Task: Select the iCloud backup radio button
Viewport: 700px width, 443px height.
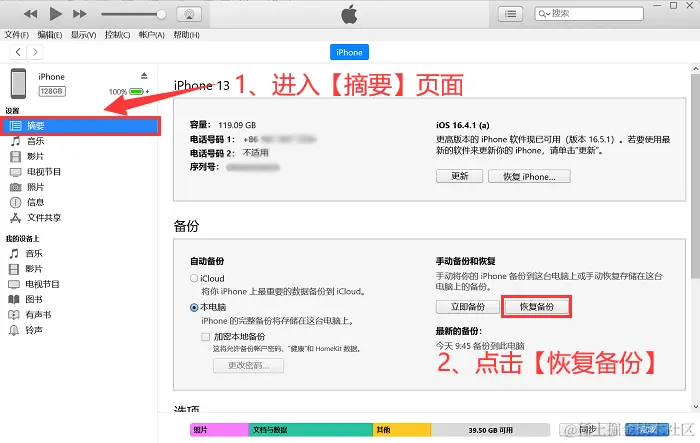Action: pos(194,278)
